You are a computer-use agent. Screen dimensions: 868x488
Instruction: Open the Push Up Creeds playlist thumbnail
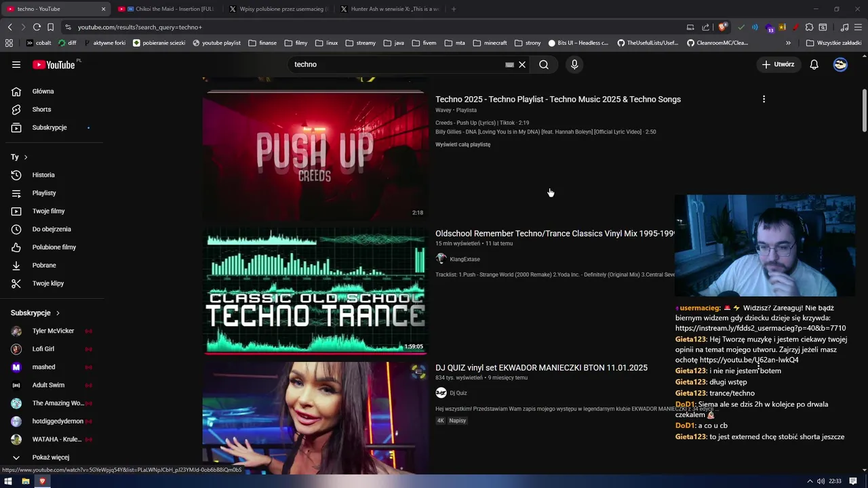pyautogui.click(x=315, y=156)
